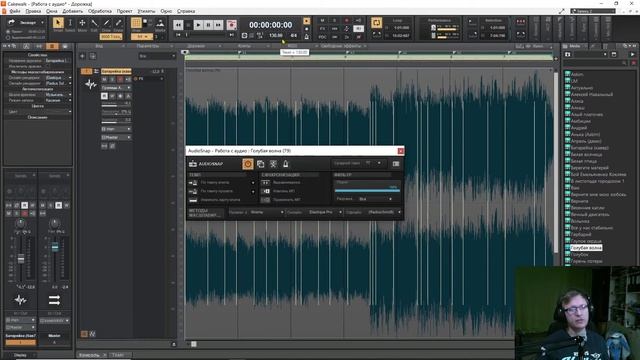Arm the transport Record button
Screen dimensions: 640x360
pyautogui.click(x=231, y=25)
